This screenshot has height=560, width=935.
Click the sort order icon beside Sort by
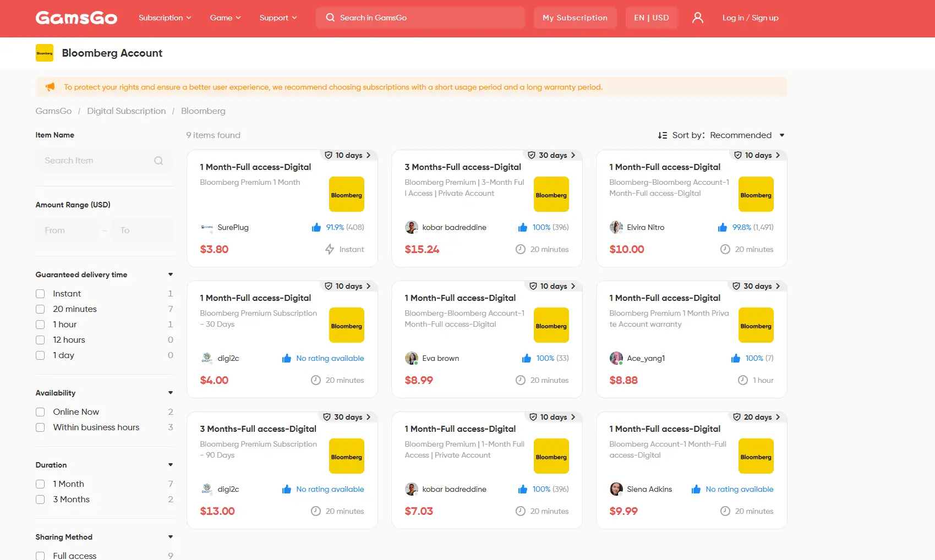tap(663, 135)
